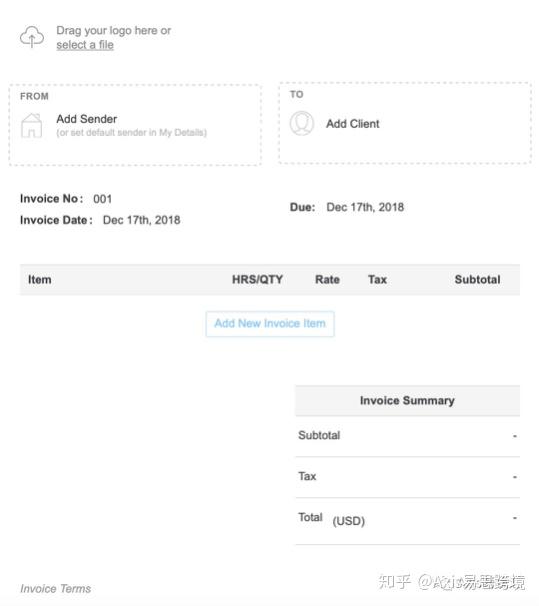The height and width of the screenshot is (606, 539).
Task: Click the (USD) currency label
Action: (x=349, y=521)
